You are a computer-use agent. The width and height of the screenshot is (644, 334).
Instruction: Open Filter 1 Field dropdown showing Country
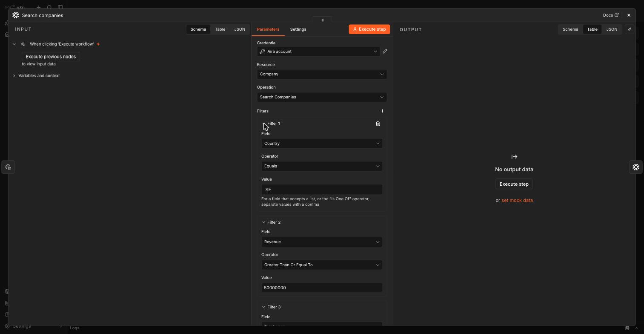pyautogui.click(x=322, y=144)
